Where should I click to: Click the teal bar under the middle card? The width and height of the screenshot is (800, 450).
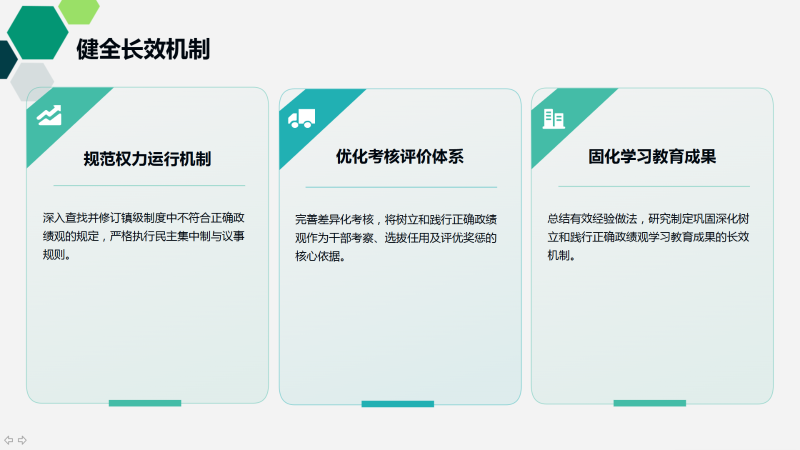click(398, 403)
